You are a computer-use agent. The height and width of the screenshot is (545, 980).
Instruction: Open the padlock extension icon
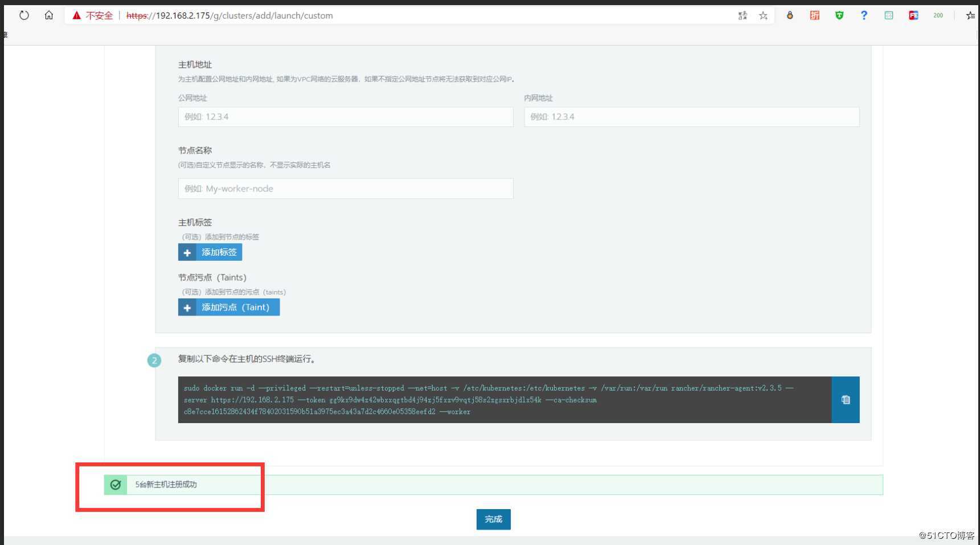[x=790, y=15]
